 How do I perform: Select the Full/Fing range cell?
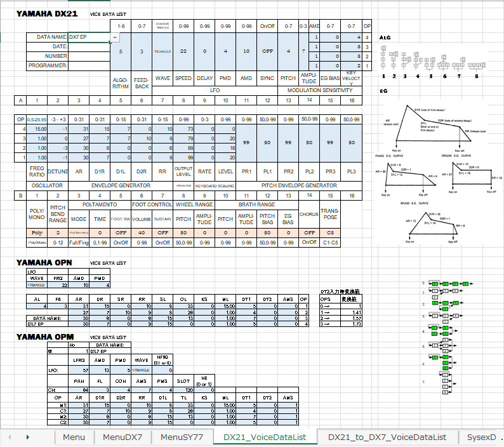(x=79, y=243)
